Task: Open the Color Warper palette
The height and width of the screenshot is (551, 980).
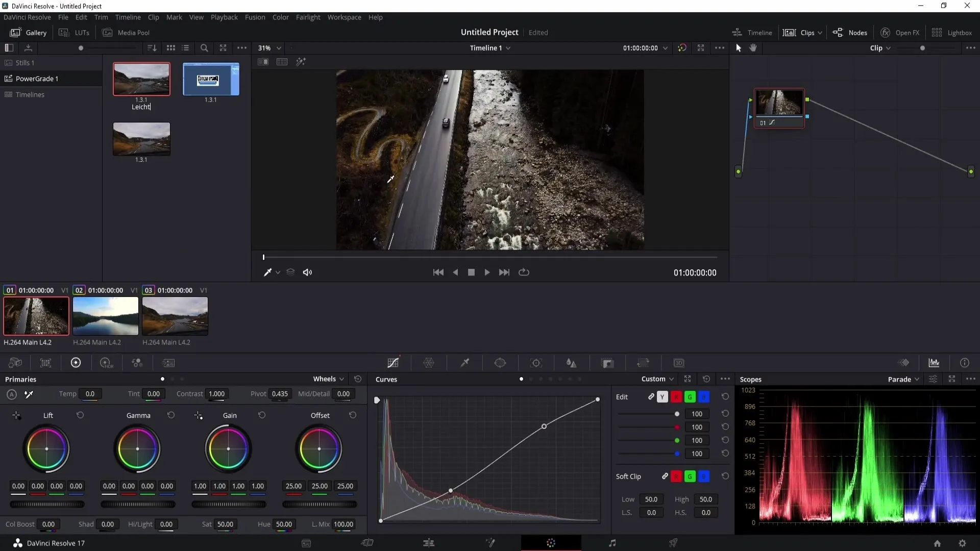Action: [x=429, y=363]
